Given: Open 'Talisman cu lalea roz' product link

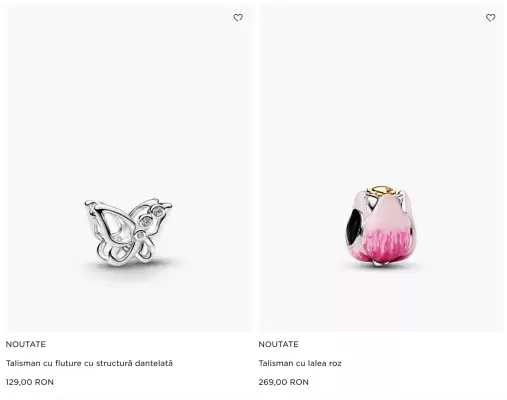Looking at the screenshot, I should (300, 363).
